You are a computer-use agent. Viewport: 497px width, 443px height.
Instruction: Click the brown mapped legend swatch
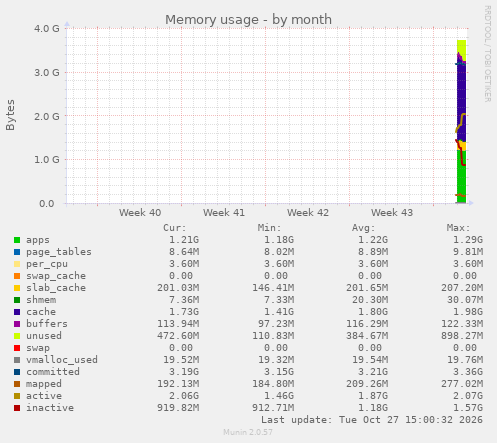(x=17, y=384)
